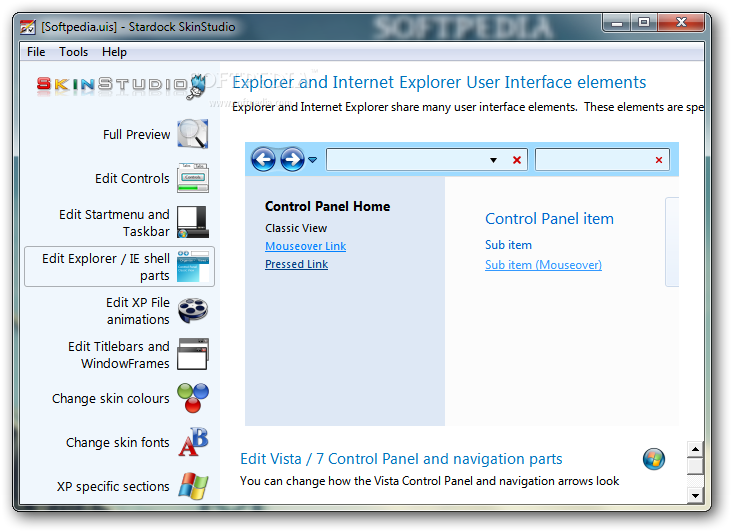Viewport: 732px width, 532px height.
Task: Click the Mouseover Link
Action: [x=305, y=246]
